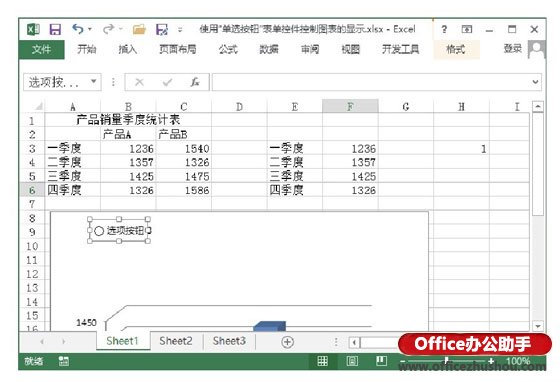Viewport: 560px width, 382px height.
Task: Open the 视图 (View) ribbon tab
Action: (x=350, y=49)
